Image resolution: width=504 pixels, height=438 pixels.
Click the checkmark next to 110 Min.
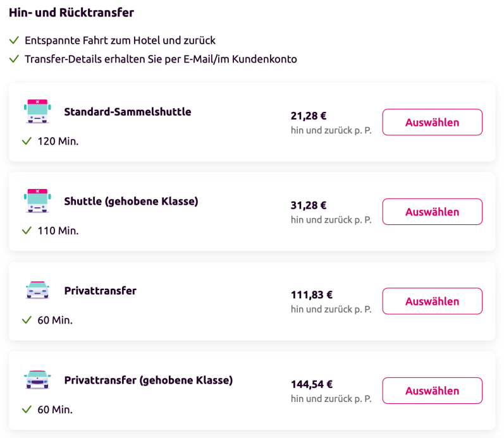pos(27,231)
